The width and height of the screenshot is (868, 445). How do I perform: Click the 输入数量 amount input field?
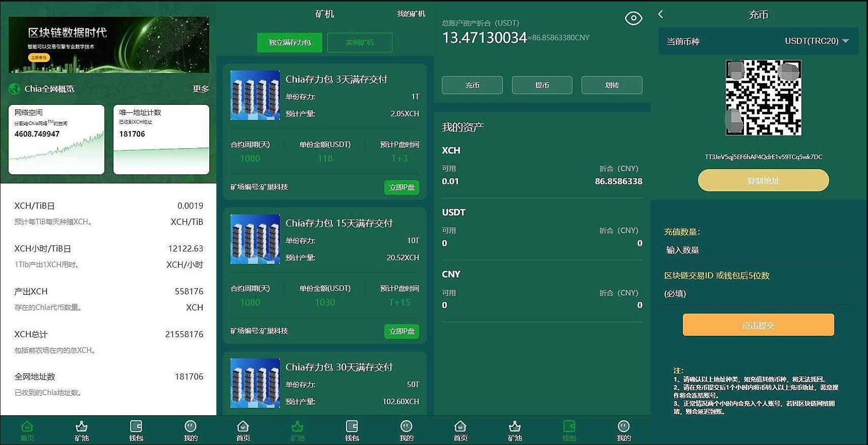[757, 250]
